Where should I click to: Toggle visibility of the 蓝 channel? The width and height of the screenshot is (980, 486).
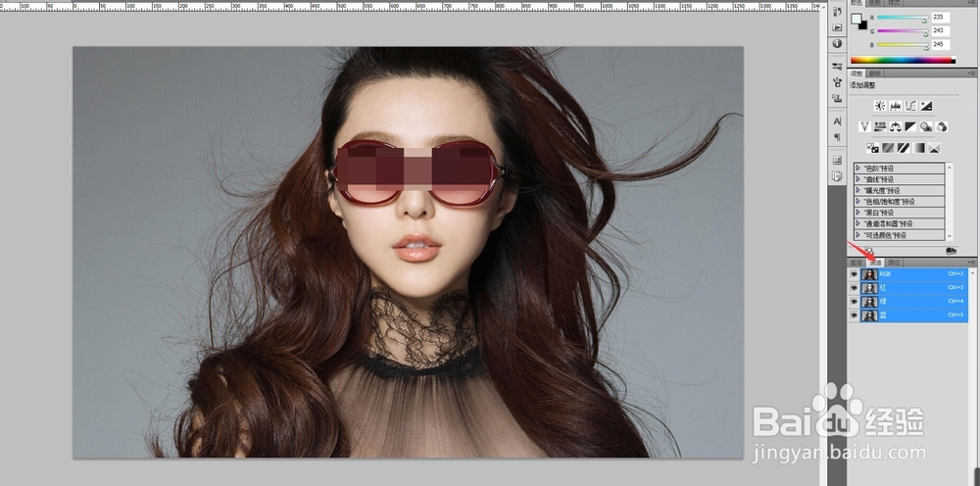(x=854, y=316)
